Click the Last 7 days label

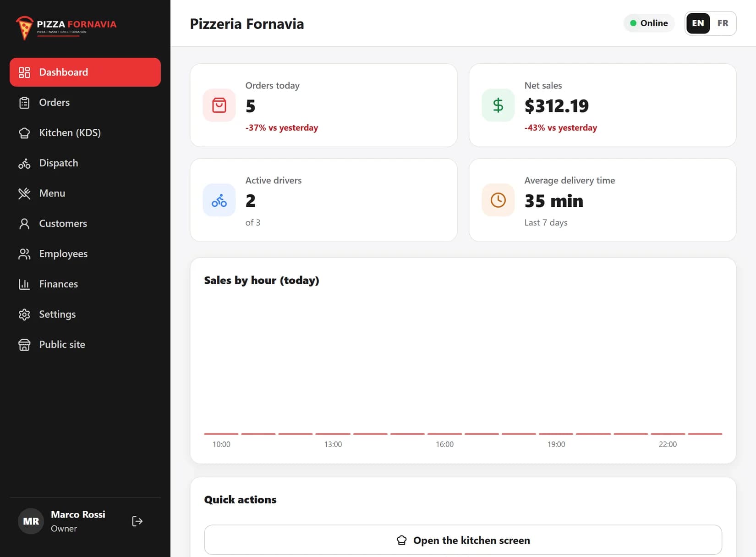click(546, 223)
